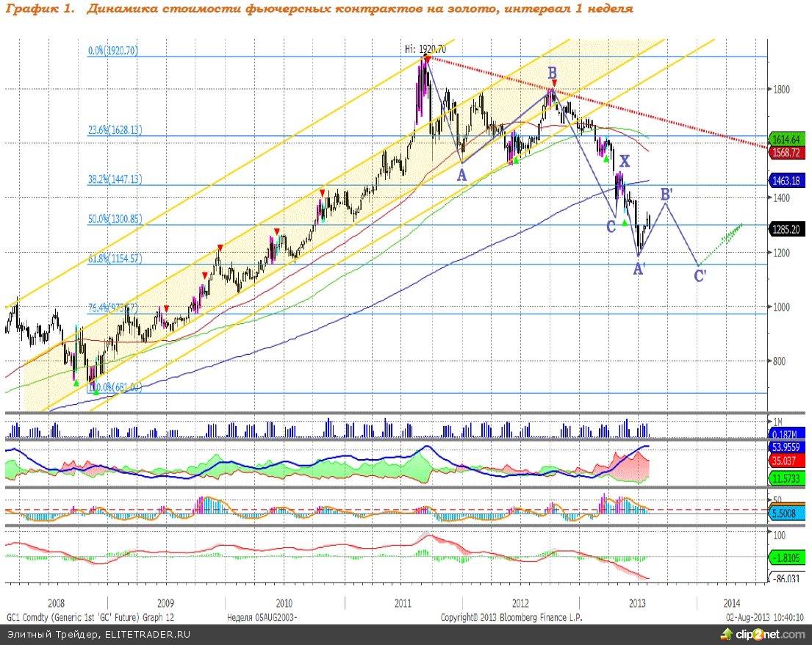Select the blue 1463.18 moving average tag
Image resolution: width=812 pixels, height=645 pixels.
tap(787, 180)
